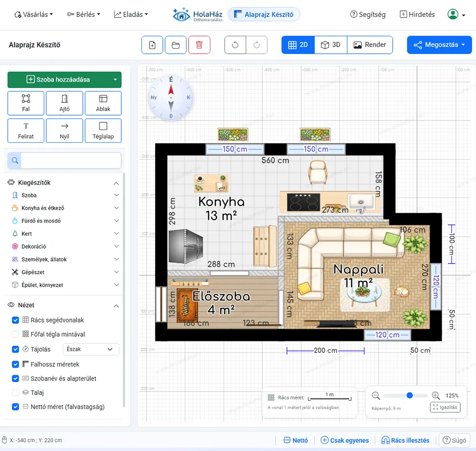Select the Fal wall tool
This screenshot has width=476, height=451.
click(x=26, y=103)
